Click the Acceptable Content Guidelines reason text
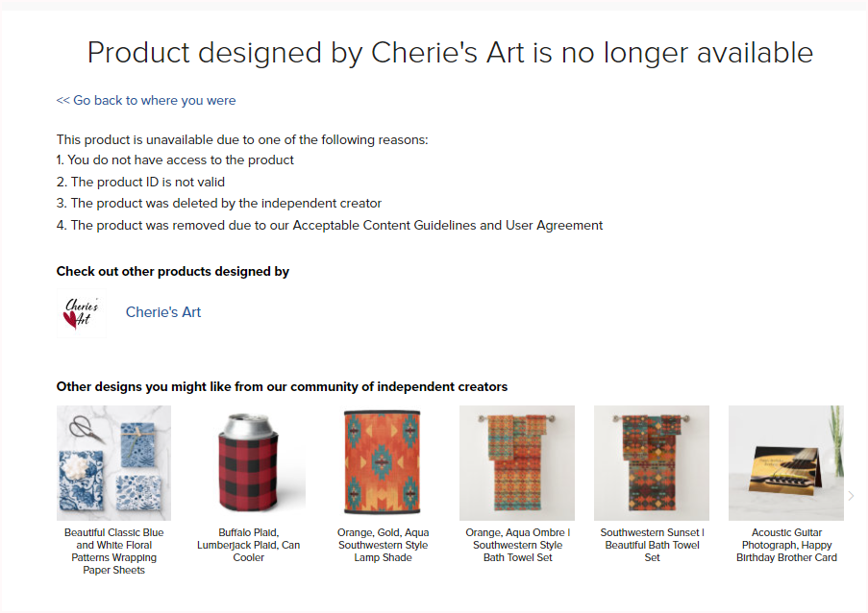The width and height of the screenshot is (868, 613). click(330, 225)
